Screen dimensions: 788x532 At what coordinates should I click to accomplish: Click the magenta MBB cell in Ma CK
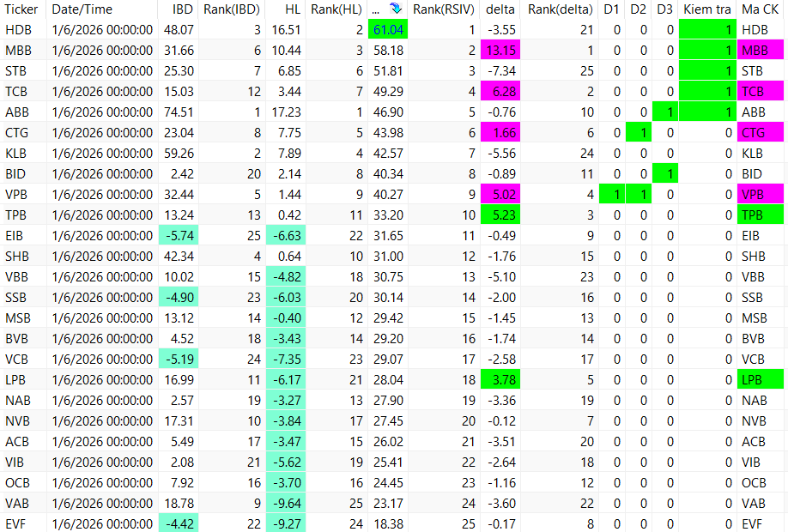[x=761, y=51]
